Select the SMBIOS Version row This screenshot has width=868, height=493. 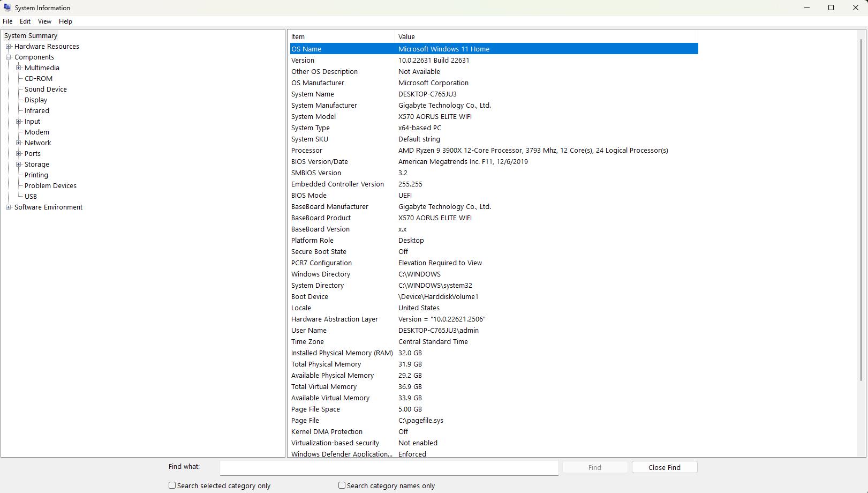pos(494,173)
